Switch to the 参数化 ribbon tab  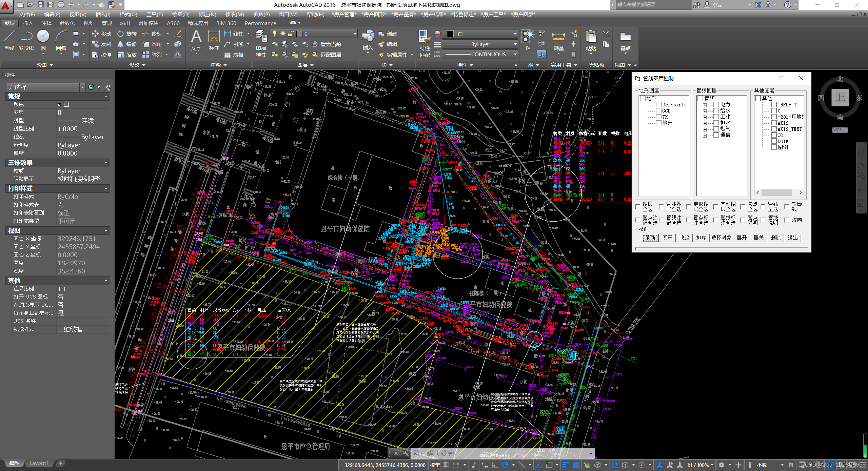tap(67, 23)
